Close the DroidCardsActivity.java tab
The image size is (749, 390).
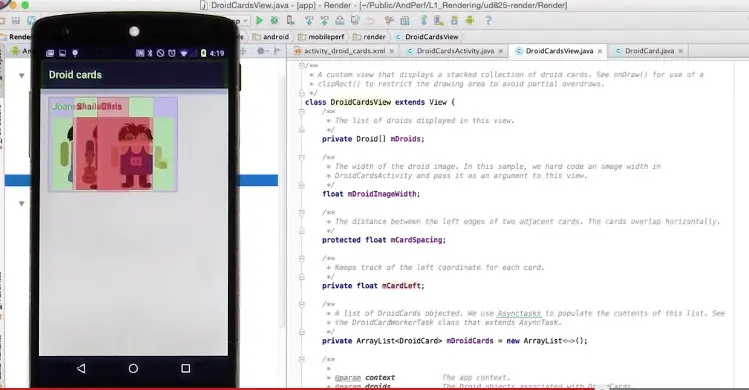(x=501, y=51)
